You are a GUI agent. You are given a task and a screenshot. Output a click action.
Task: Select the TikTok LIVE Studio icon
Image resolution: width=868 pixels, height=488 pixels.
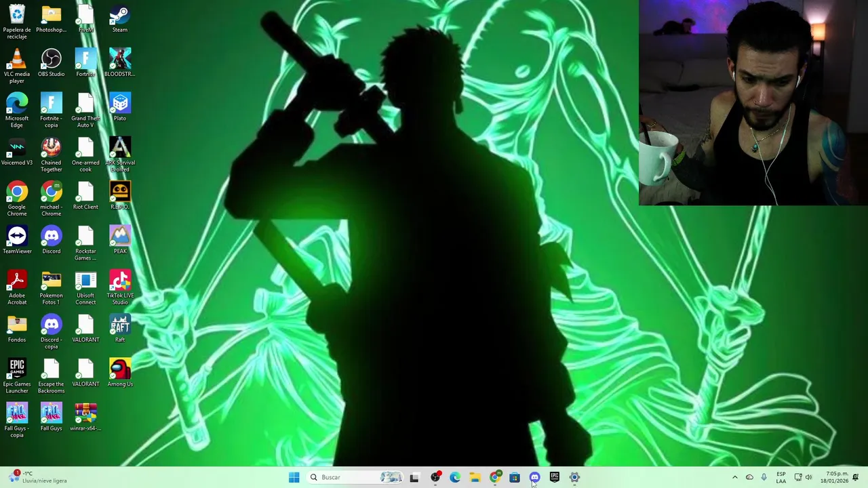click(119, 287)
